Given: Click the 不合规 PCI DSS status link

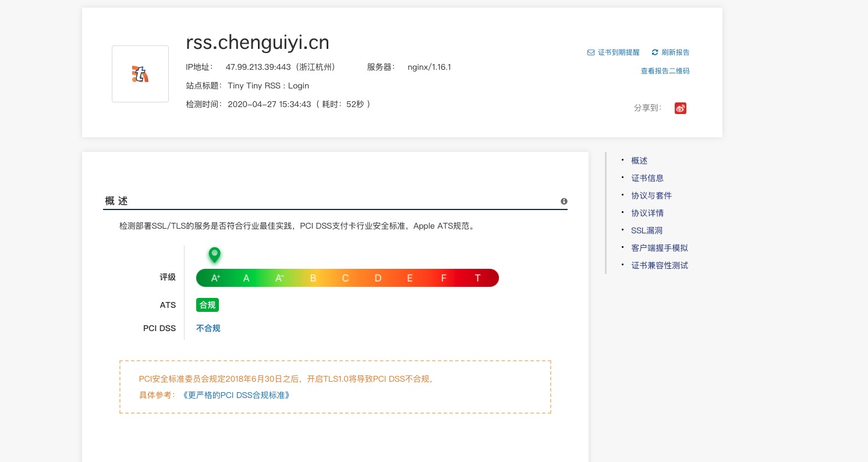Looking at the screenshot, I should tap(208, 328).
